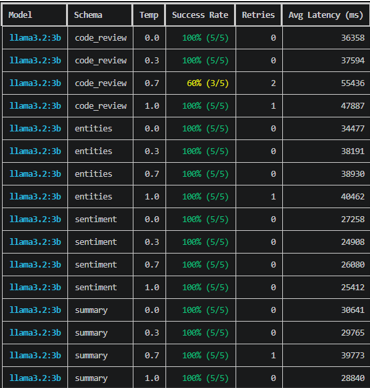
Task: Click retries 1 in the 47887 latency row
Action: [273, 106]
